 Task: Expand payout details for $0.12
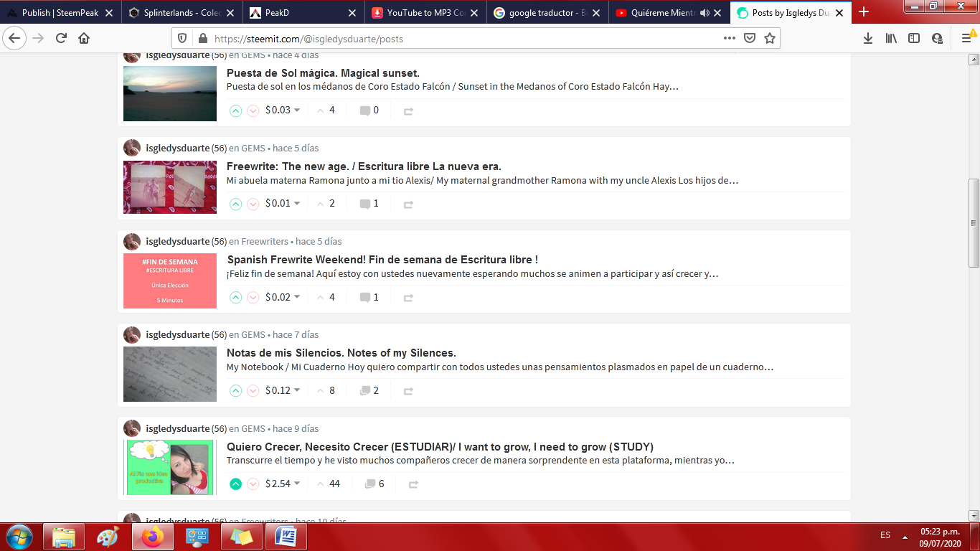(283, 390)
